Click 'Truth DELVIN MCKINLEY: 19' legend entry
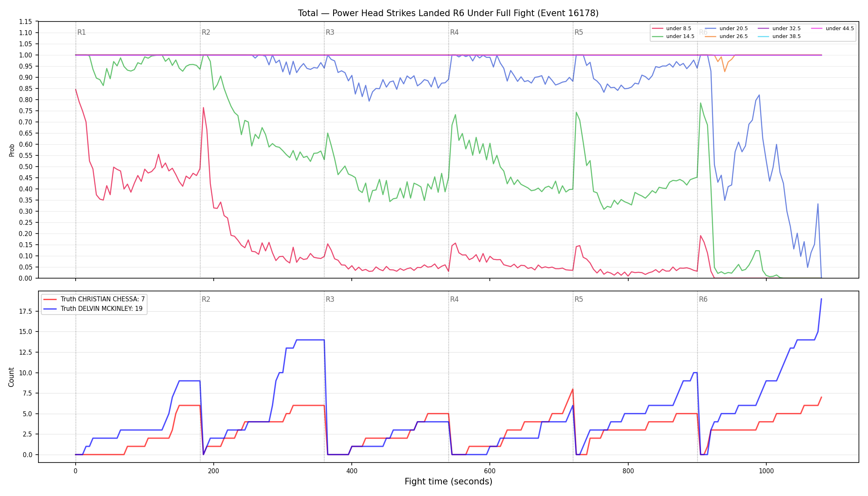This screenshot has height=496, width=868. (93, 309)
